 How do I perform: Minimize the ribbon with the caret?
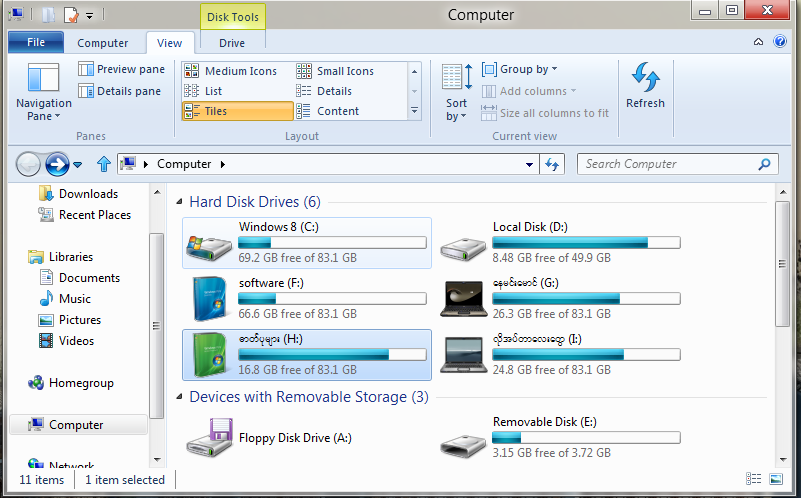pos(759,42)
